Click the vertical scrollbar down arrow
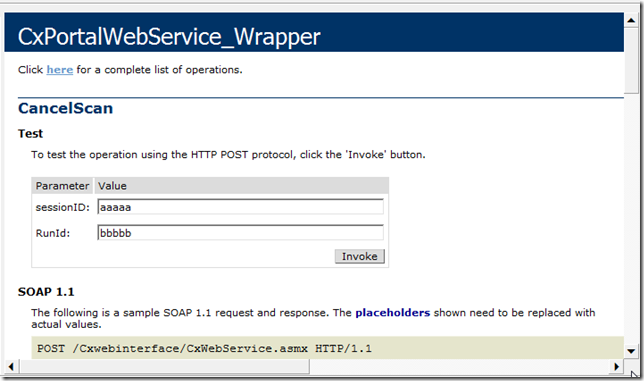The image size is (644, 381). coord(631,351)
